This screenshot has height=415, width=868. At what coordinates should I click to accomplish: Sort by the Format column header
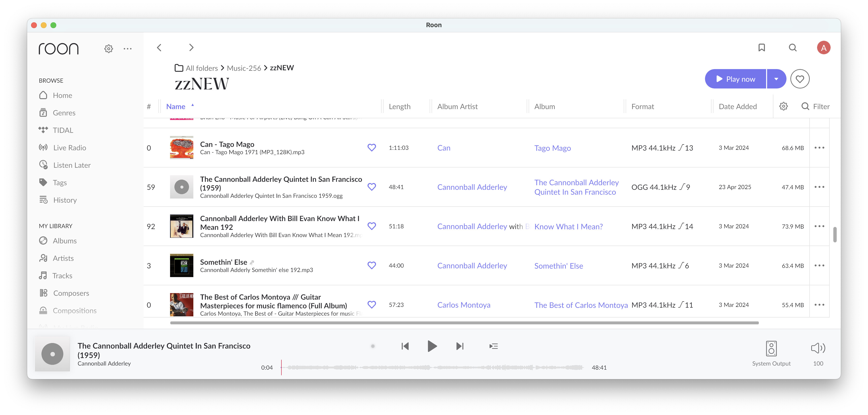[x=643, y=106]
